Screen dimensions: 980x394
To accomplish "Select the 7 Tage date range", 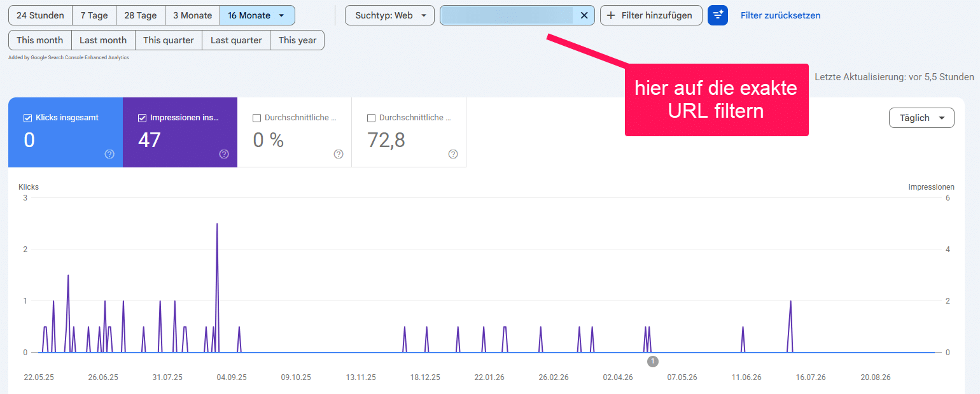I will (x=94, y=15).
